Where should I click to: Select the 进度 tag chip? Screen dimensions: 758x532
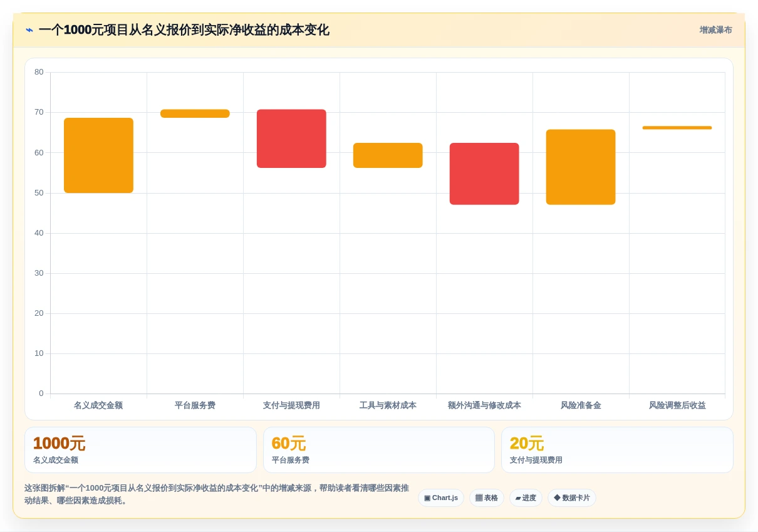coord(526,498)
